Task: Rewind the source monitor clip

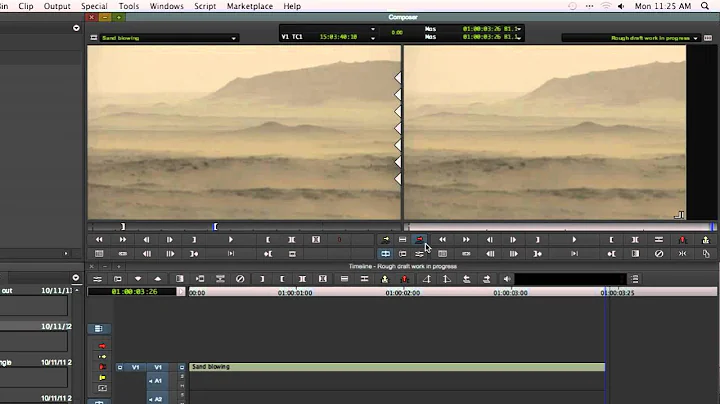Action: 99,240
